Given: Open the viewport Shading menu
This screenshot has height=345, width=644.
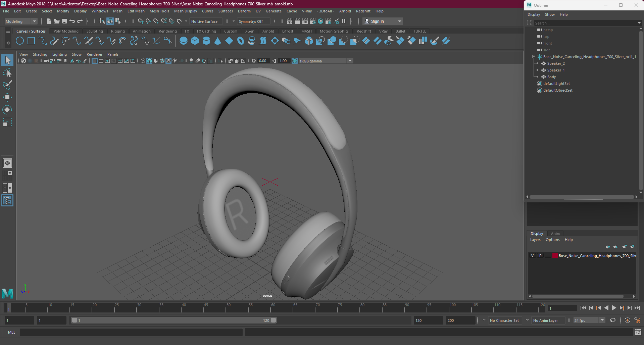Looking at the screenshot, I should click(x=40, y=54).
